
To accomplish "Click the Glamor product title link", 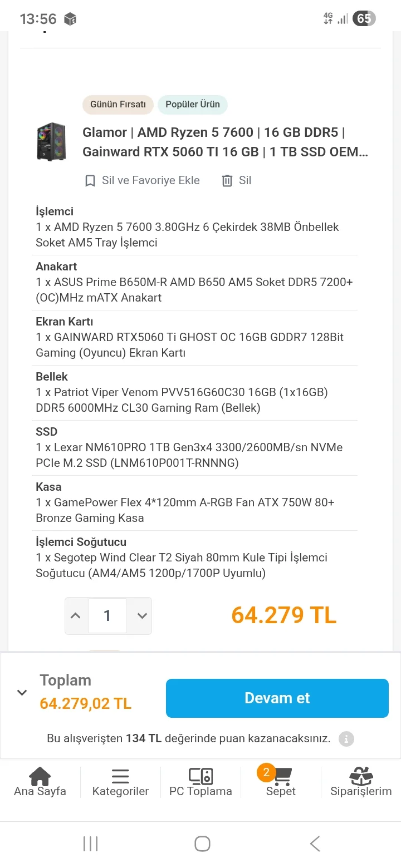I will 225,142.
